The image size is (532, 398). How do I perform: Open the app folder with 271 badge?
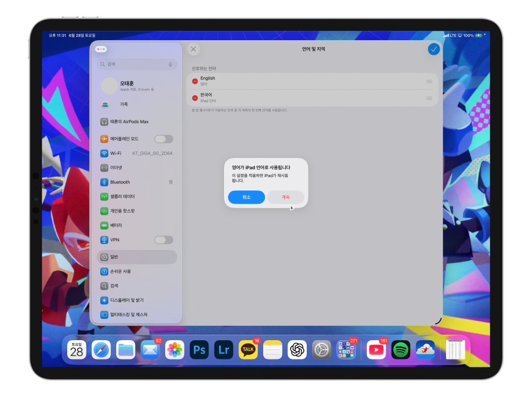coord(346,350)
